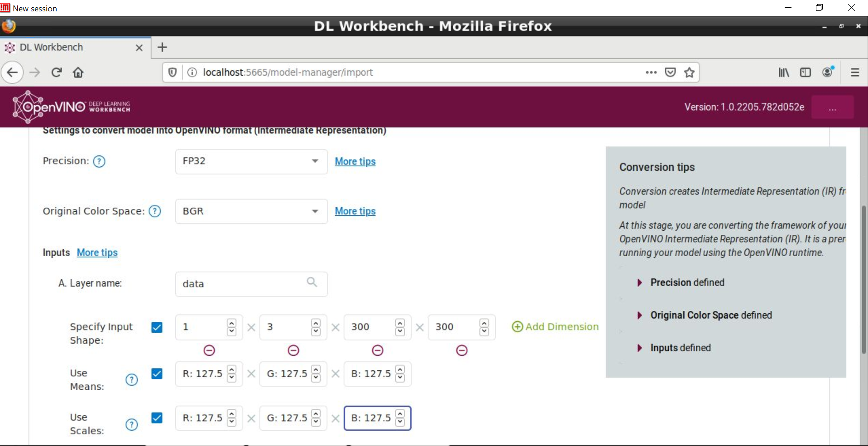Click the Use Scales help icon
The height and width of the screenshot is (446, 868).
(131, 425)
